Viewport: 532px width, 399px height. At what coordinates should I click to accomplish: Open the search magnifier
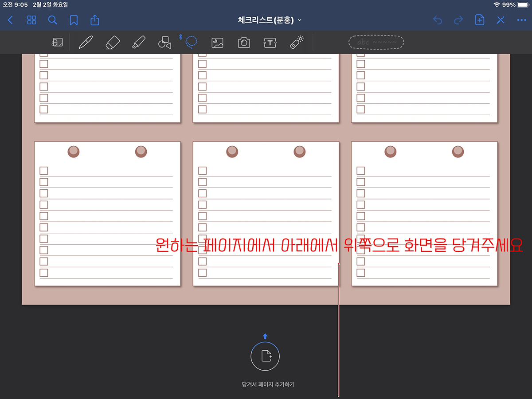pos(53,20)
